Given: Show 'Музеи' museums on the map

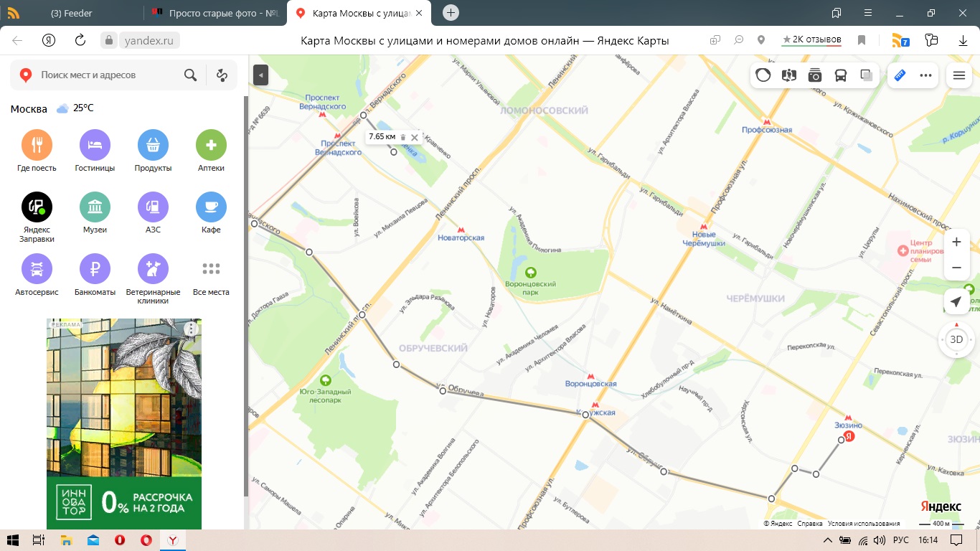Looking at the screenshot, I should (95, 207).
